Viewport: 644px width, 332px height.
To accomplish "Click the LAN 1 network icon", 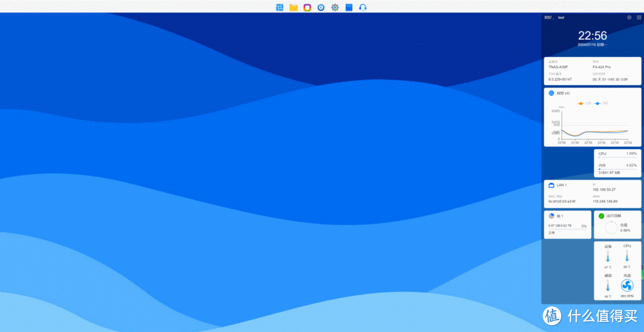I will tap(552, 185).
